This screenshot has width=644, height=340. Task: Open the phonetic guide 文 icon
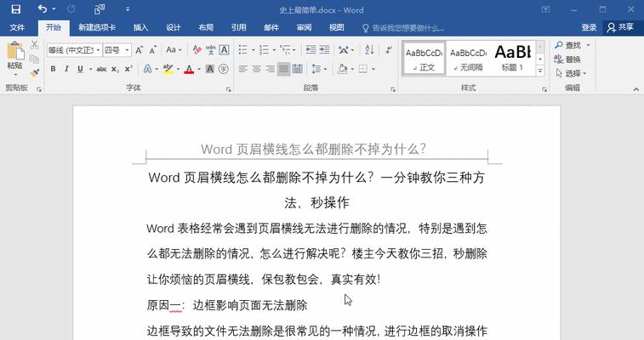tap(211, 50)
